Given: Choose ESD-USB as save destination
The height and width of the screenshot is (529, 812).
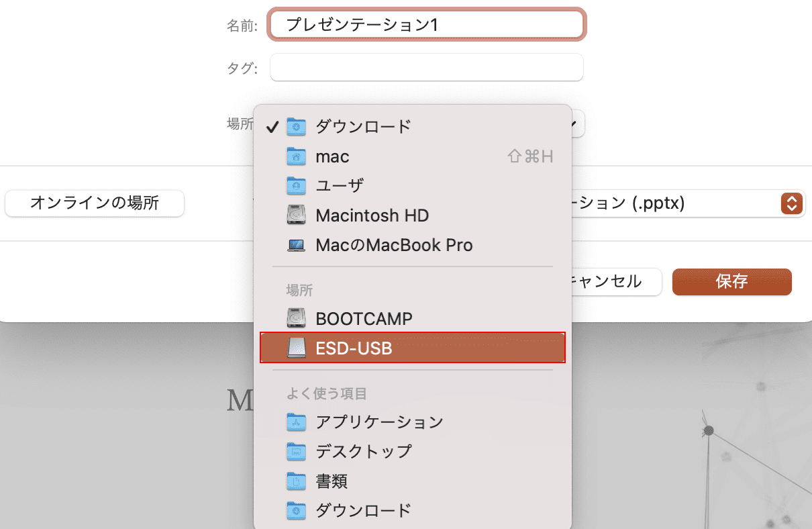Looking at the screenshot, I should tap(412, 348).
